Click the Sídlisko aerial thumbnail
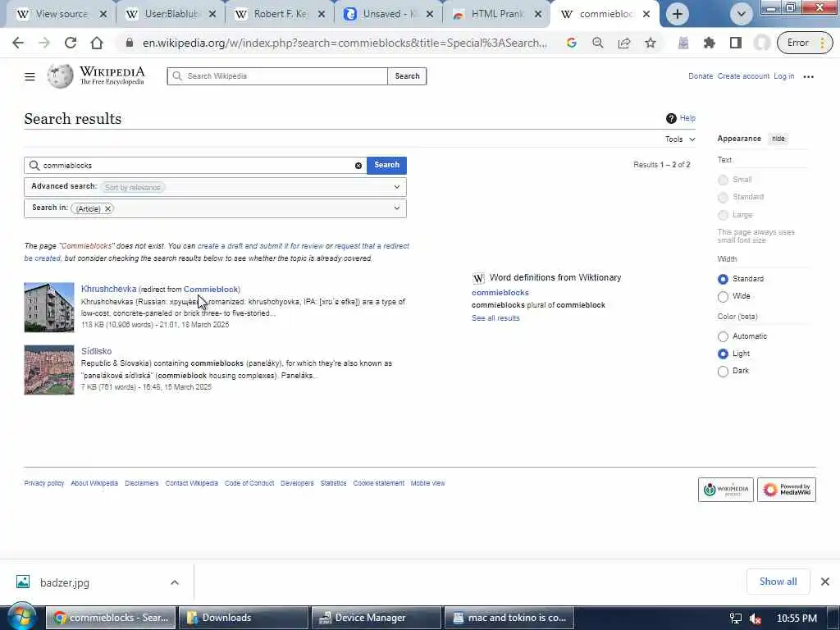840x630 pixels. pos(48,370)
